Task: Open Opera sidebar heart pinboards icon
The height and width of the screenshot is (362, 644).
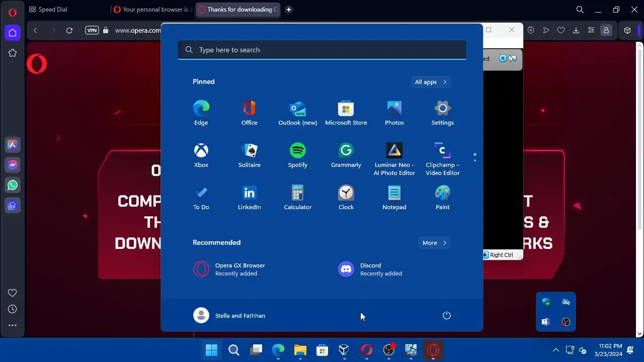Action: (13, 293)
